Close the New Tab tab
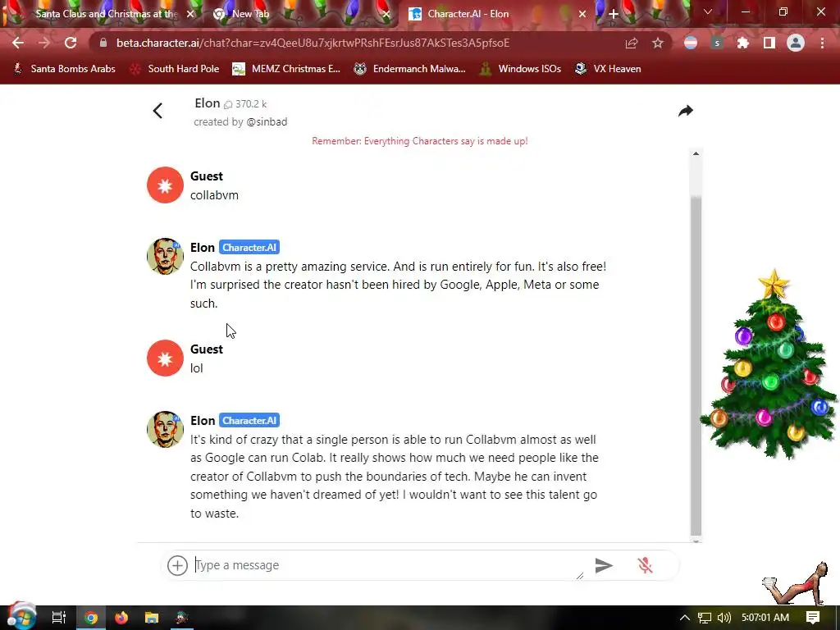Viewport: 840px width, 630px height. [x=387, y=14]
